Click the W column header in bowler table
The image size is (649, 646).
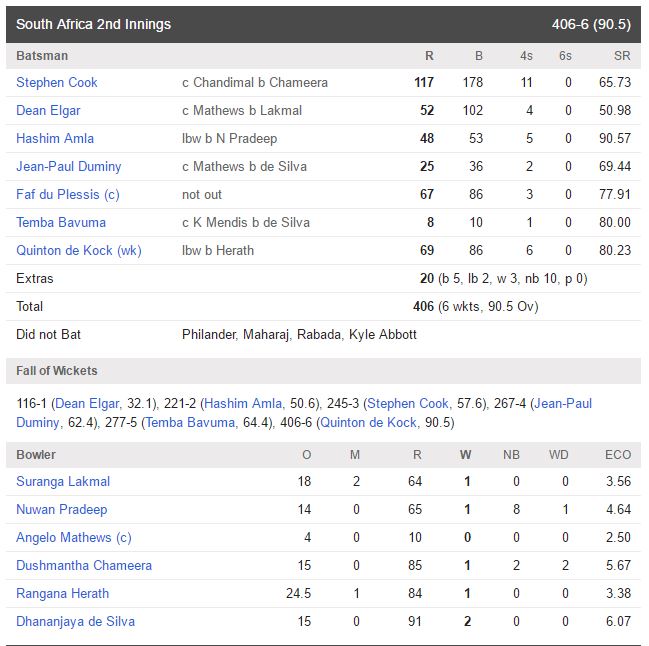[x=466, y=455]
